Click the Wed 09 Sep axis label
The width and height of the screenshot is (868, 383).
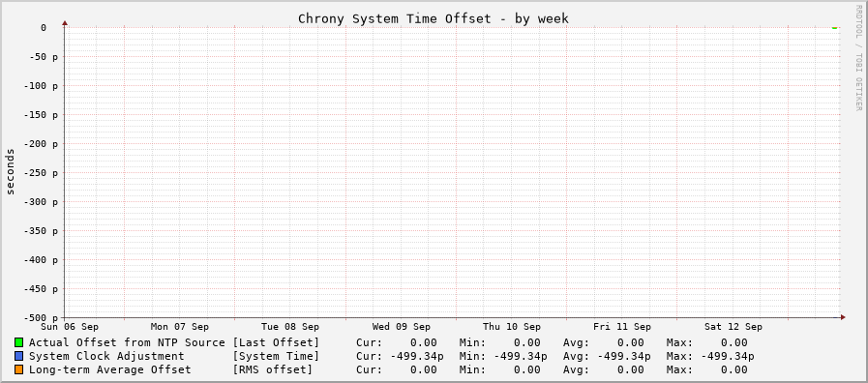[401, 327]
